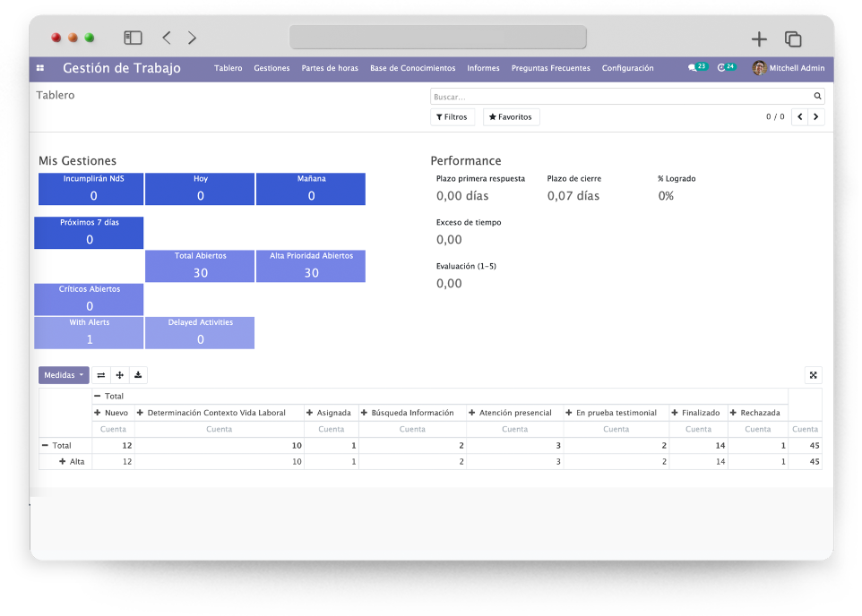Open the Favoritos dropdown

tap(511, 117)
